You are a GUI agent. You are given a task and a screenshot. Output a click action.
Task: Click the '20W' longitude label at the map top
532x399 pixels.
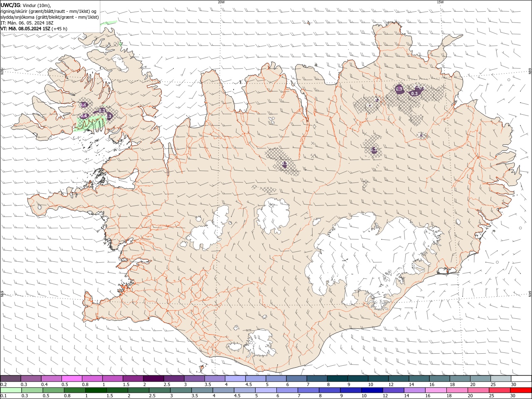221,2
